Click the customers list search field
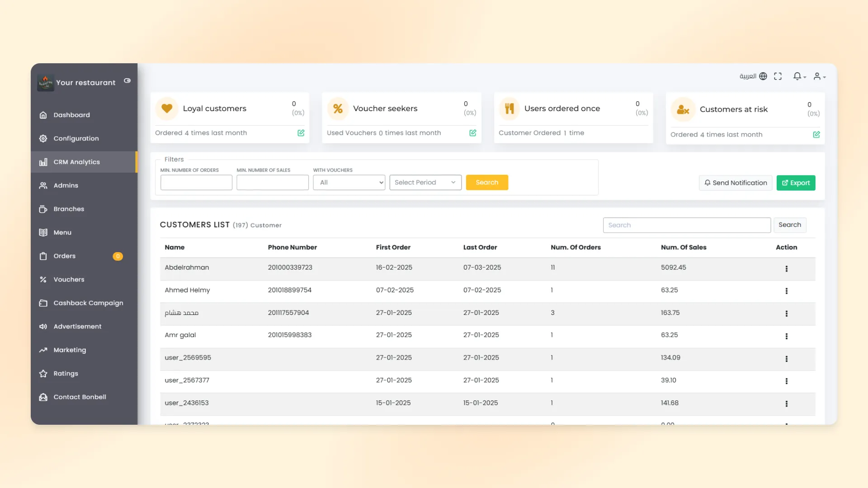This screenshot has height=488, width=868. (687, 225)
